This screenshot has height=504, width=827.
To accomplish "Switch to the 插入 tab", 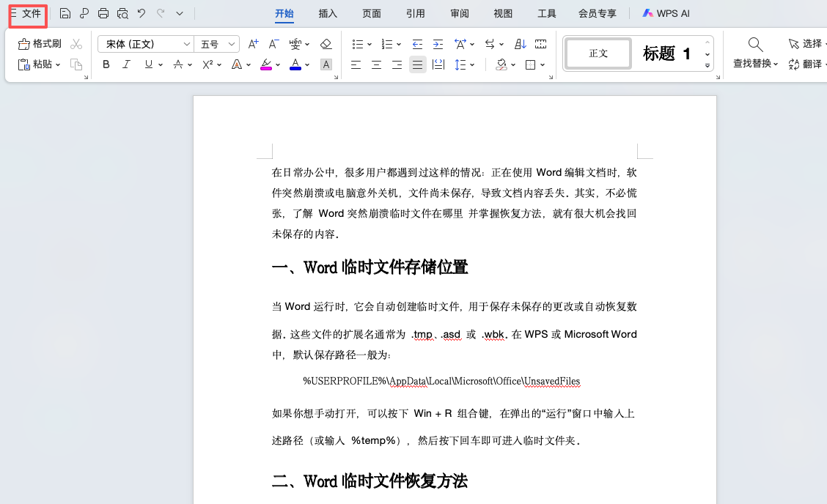I will point(328,13).
